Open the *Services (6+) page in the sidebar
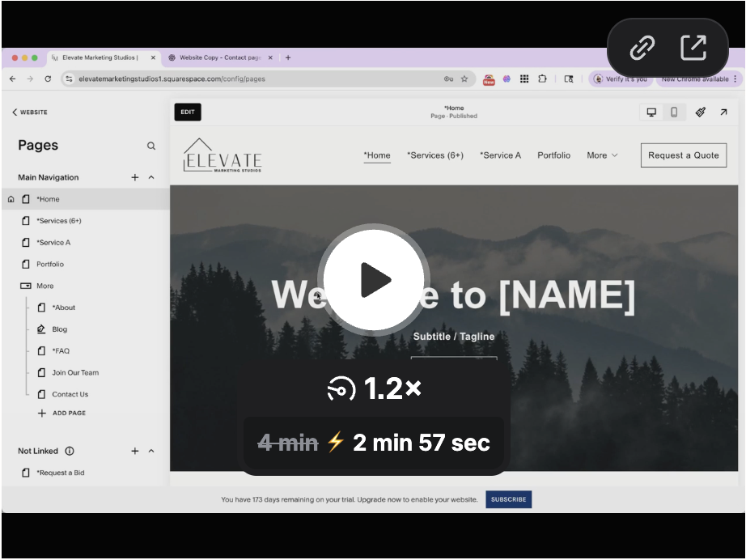746x560 pixels. click(59, 221)
